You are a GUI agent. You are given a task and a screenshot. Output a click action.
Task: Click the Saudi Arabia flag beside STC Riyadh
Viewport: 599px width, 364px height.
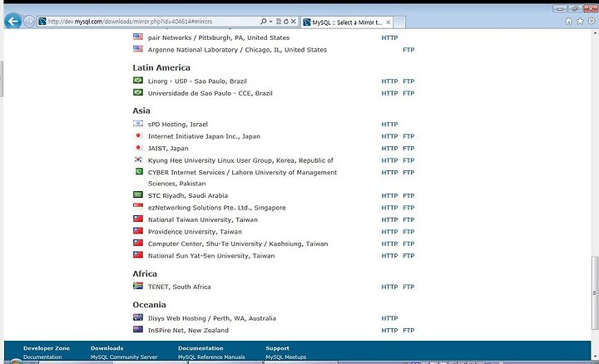point(138,194)
